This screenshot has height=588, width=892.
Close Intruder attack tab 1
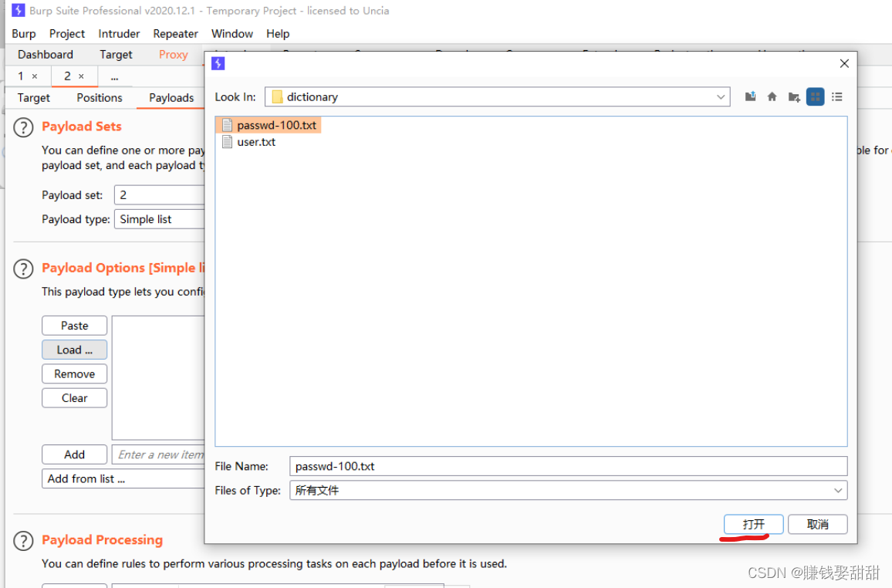tap(35, 76)
